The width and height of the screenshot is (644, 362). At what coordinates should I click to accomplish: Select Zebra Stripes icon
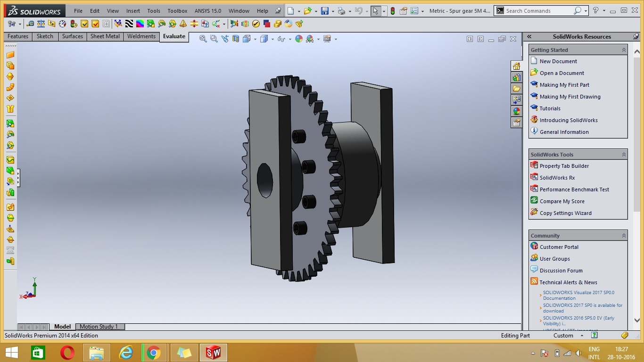129,24
